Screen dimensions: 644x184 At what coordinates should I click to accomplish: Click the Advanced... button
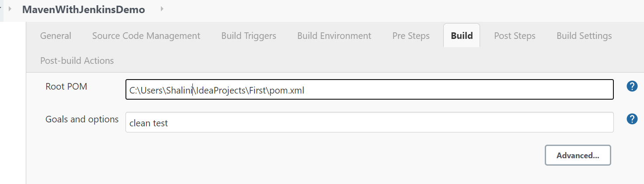(578, 155)
